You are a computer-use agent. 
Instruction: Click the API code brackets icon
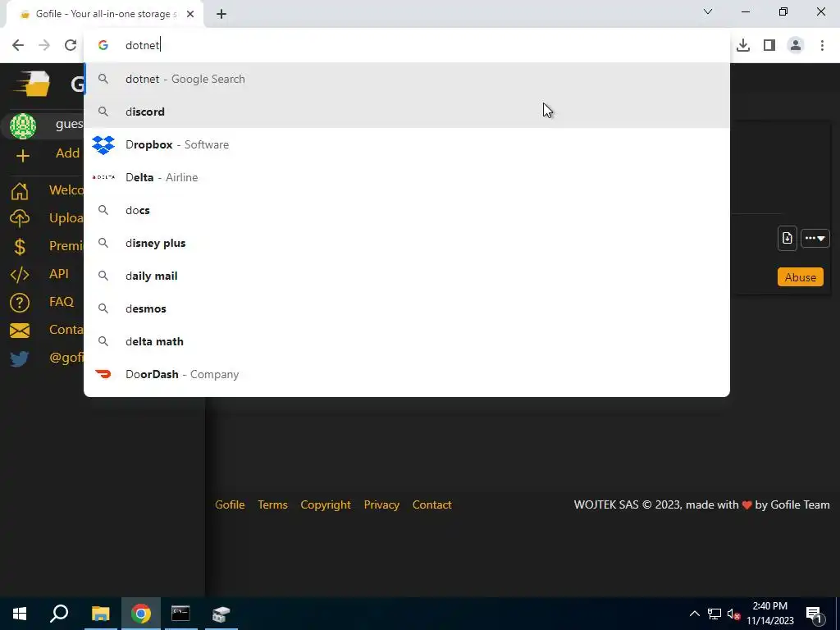pyautogui.click(x=20, y=275)
